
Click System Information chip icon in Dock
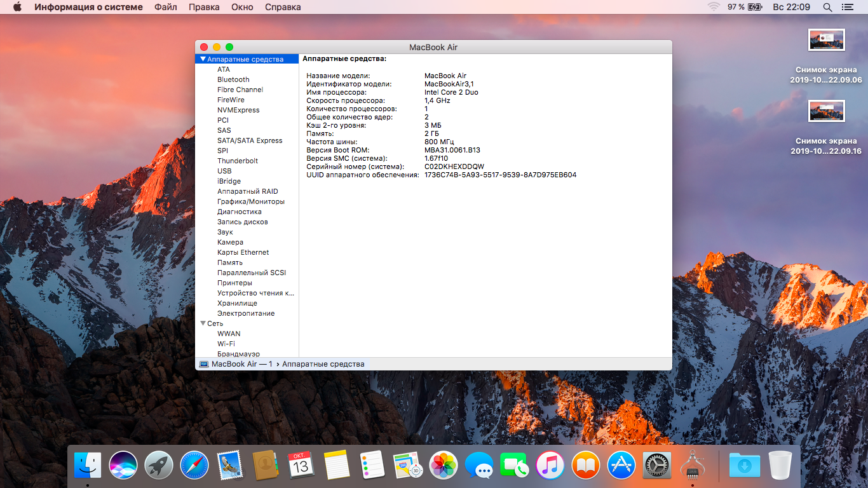click(693, 465)
